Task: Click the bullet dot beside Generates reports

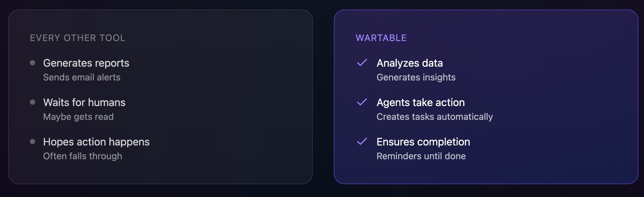Action: [32, 63]
